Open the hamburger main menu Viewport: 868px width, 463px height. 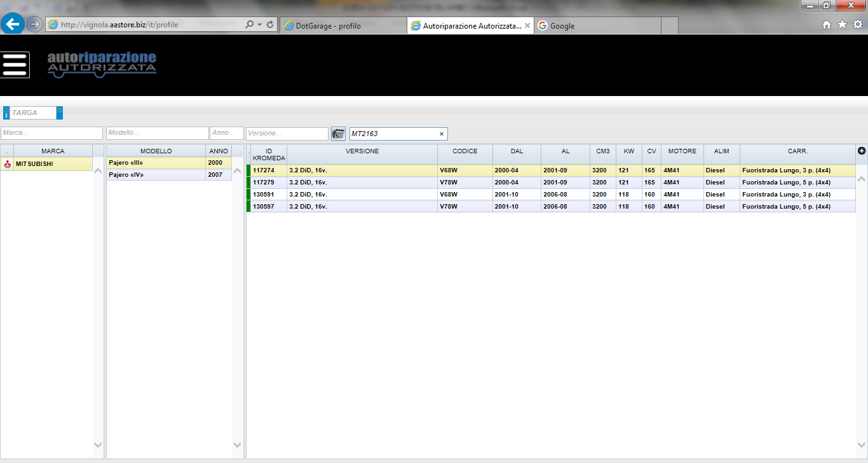pos(15,65)
